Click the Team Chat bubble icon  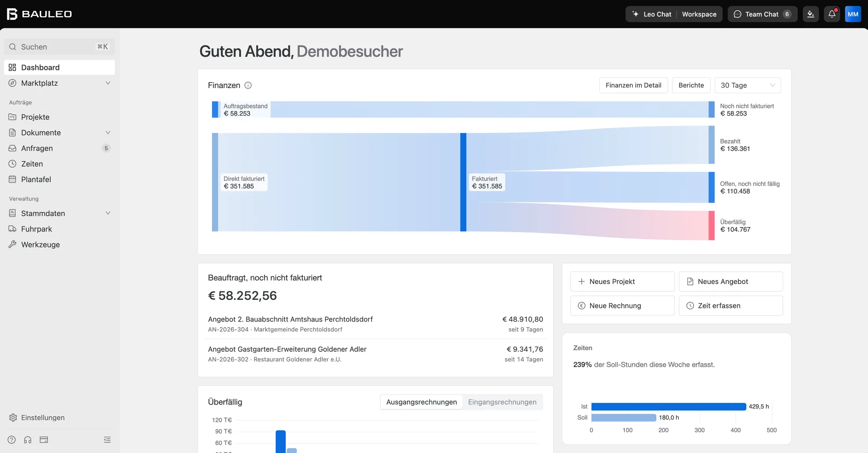(737, 14)
